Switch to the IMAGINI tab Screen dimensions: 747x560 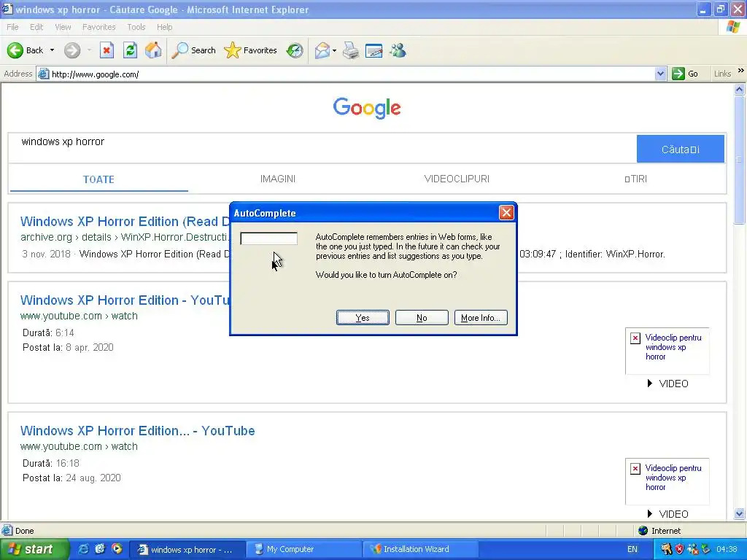pos(278,179)
